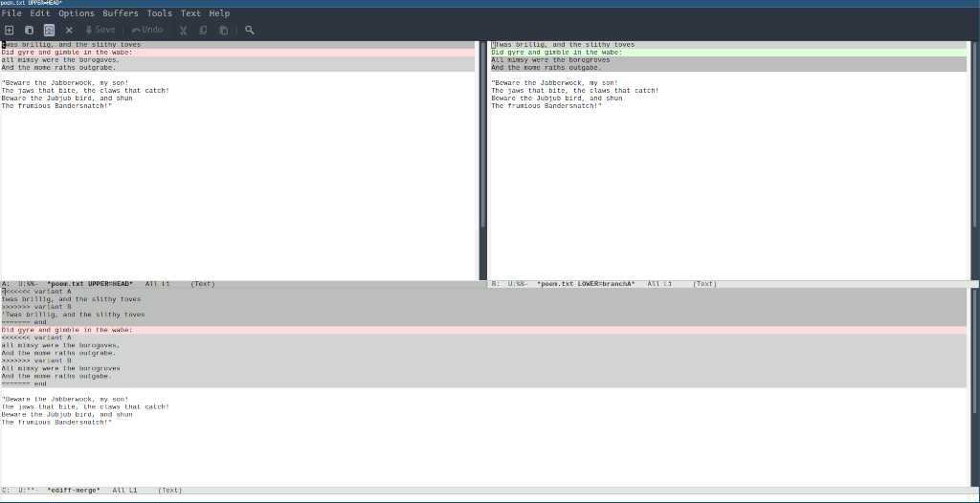Click the Search magnifier icon
The image size is (980, 503).
pyautogui.click(x=250, y=30)
